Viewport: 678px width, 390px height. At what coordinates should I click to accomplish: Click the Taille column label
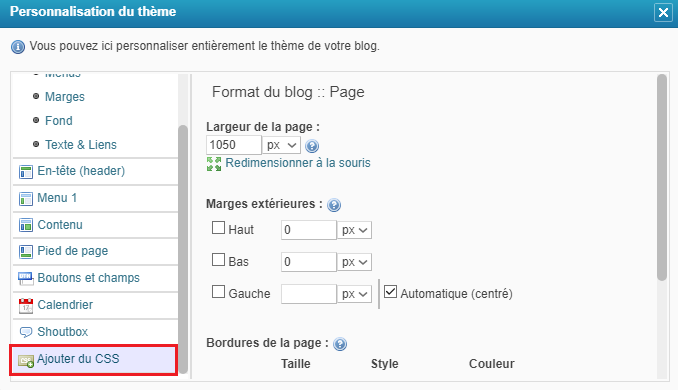(296, 364)
